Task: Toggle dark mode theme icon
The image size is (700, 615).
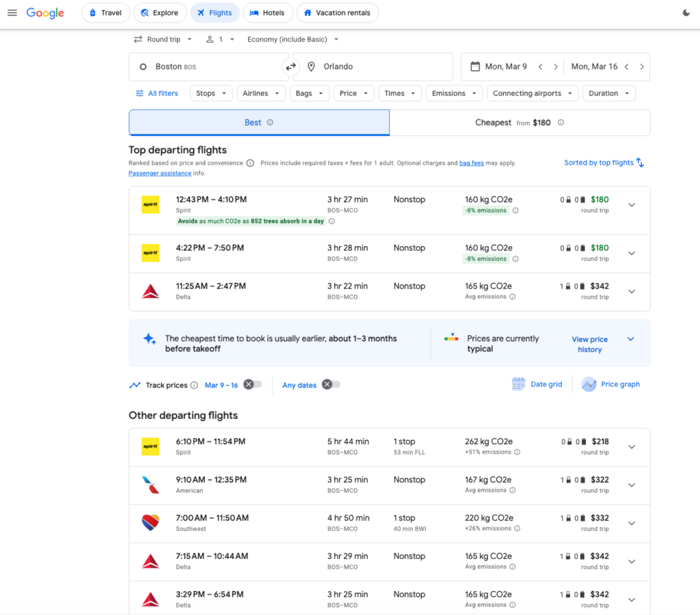Action: [x=686, y=13]
